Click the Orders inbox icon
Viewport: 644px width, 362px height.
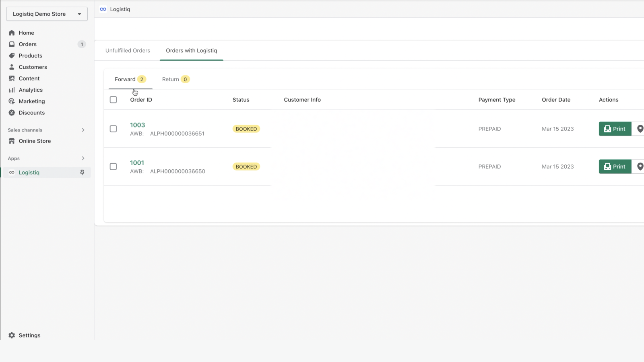[x=12, y=44]
